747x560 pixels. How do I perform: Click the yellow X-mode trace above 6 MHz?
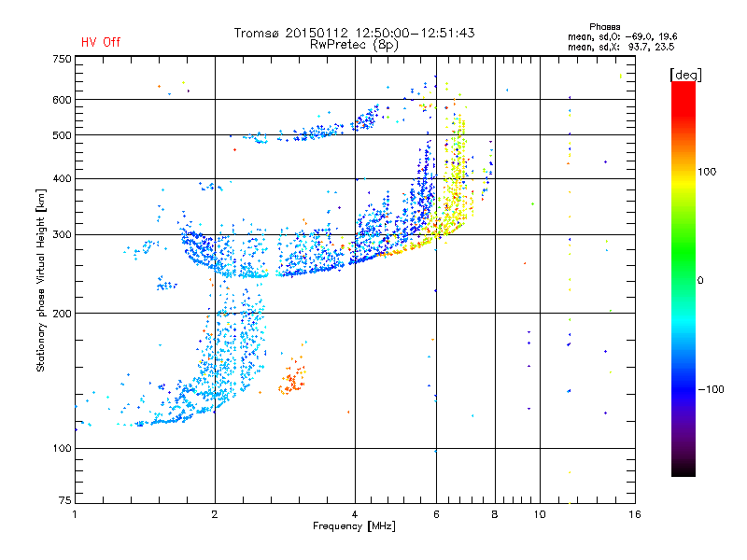coord(455,176)
